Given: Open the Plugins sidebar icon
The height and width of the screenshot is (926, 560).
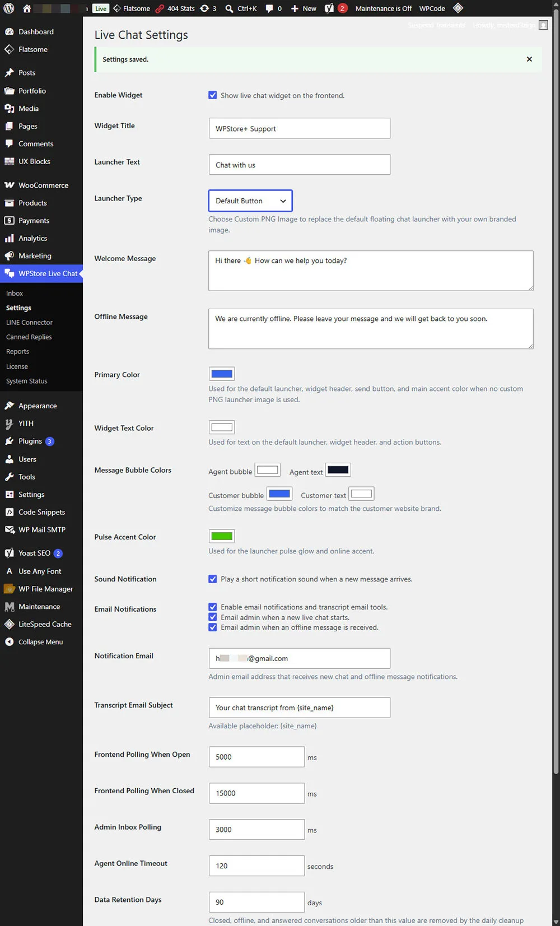Looking at the screenshot, I should [10, 441].
